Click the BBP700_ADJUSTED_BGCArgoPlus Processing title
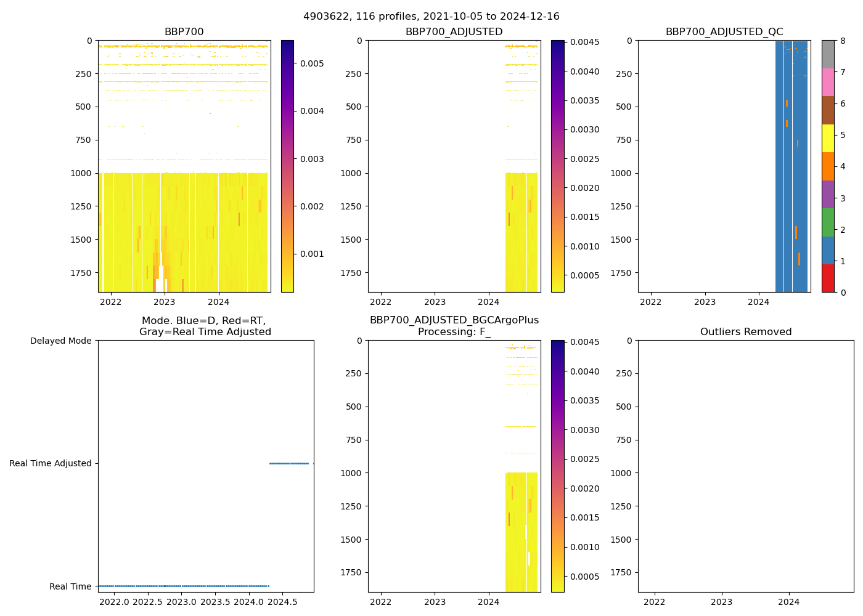This screenshot has width=863, height=616. [x=454, y=326]
